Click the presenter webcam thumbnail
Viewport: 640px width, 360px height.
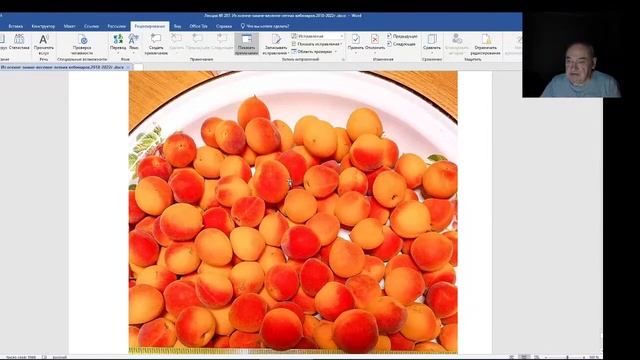point(571,55)
